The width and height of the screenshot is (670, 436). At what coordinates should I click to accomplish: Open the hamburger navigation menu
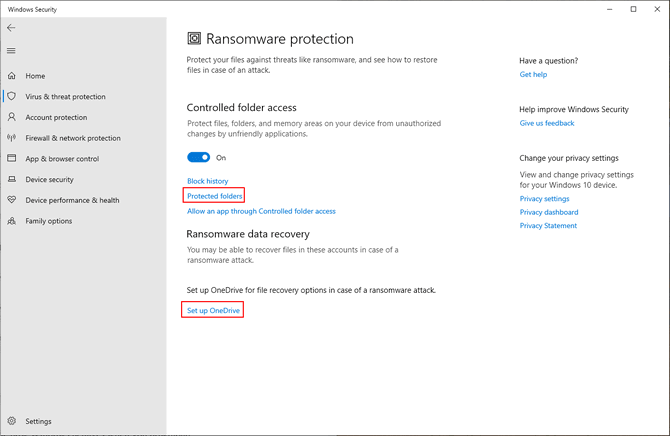pos(11,51)
